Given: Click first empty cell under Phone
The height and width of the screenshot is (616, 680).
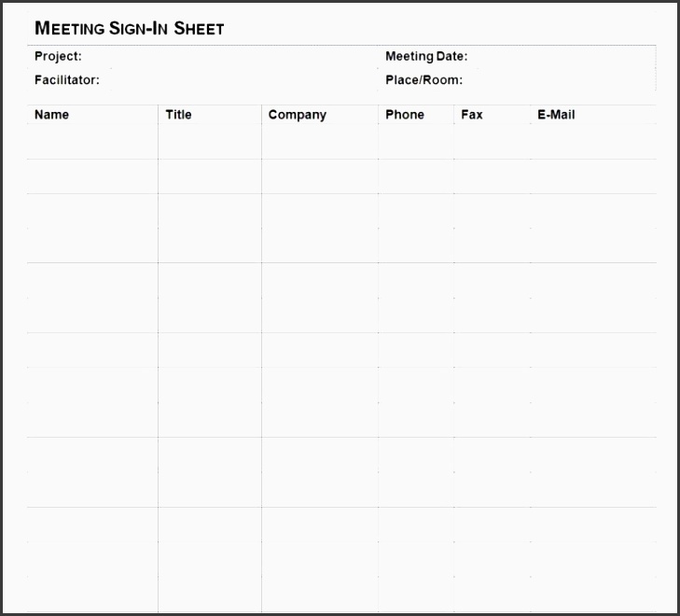Looking at the screenshot, I should point(416,142).
